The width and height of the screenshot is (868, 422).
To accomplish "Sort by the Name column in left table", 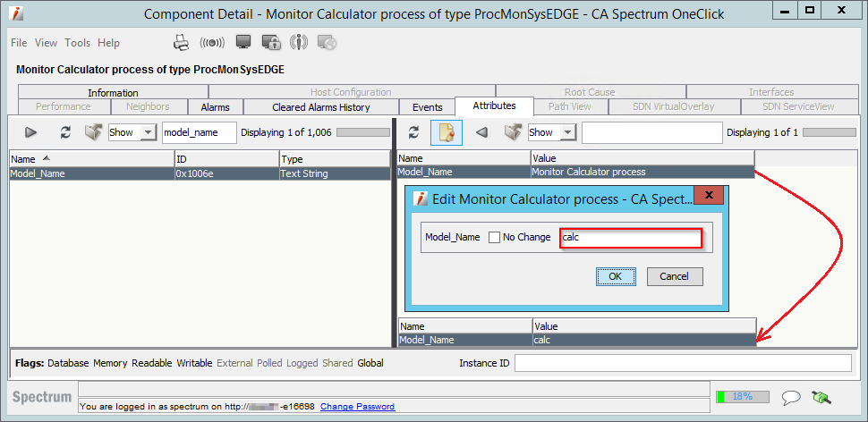I will coord(92,159).
